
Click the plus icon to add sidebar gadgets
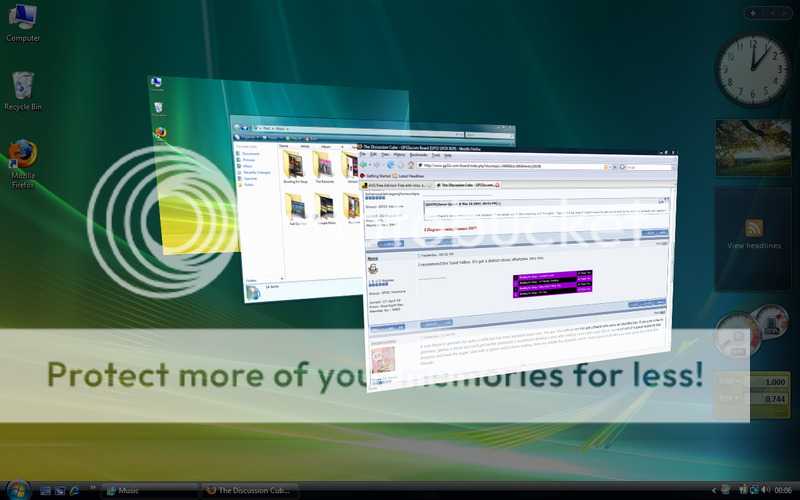[x=751, y=12]
